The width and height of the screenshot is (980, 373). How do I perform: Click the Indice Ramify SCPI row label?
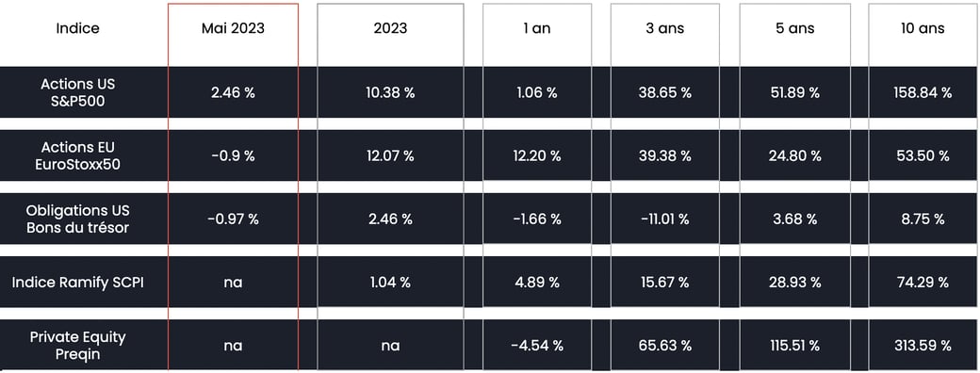(x=78, y=282)
